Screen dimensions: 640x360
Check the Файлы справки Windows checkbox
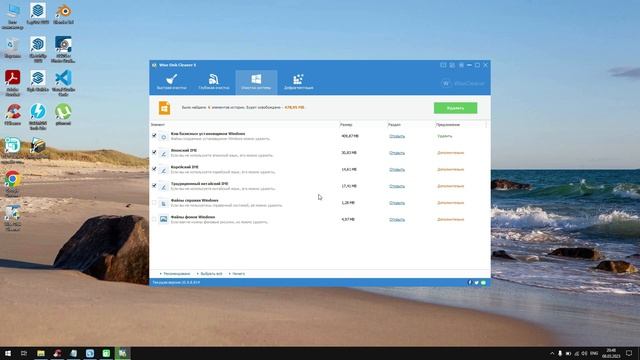click(154, 202)
